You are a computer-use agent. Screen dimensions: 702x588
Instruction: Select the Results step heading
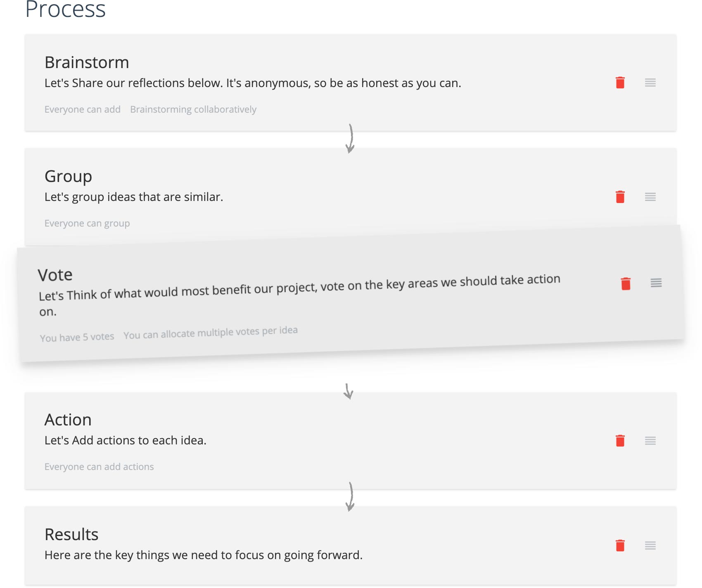point(71,534)
